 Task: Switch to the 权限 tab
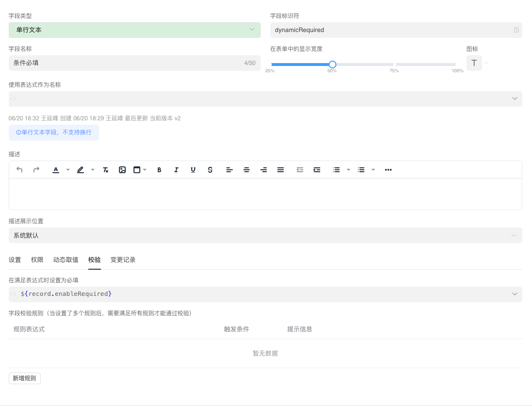click(x=37, y=260)
